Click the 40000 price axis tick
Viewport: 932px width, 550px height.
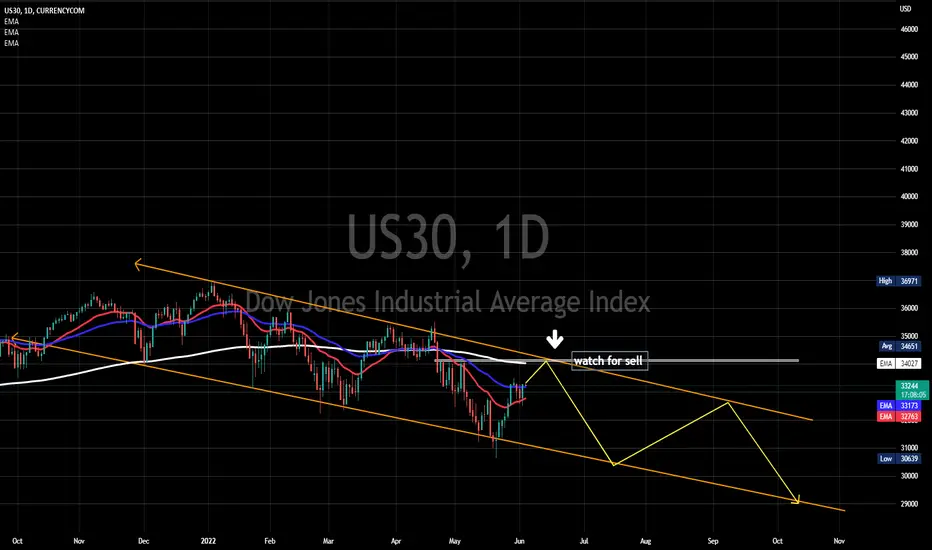[x=909, y=196]
